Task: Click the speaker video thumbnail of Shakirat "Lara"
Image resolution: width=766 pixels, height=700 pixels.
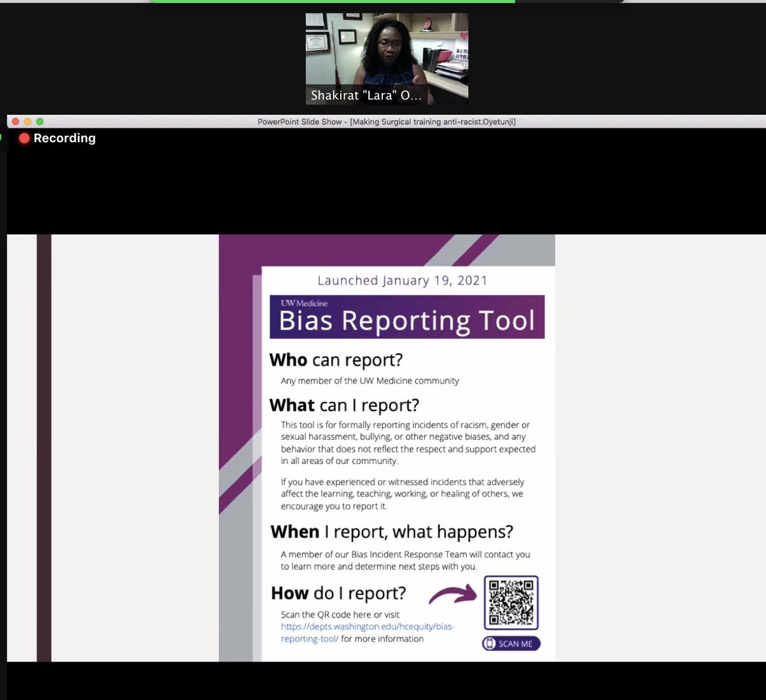Action: click(387, 59)
